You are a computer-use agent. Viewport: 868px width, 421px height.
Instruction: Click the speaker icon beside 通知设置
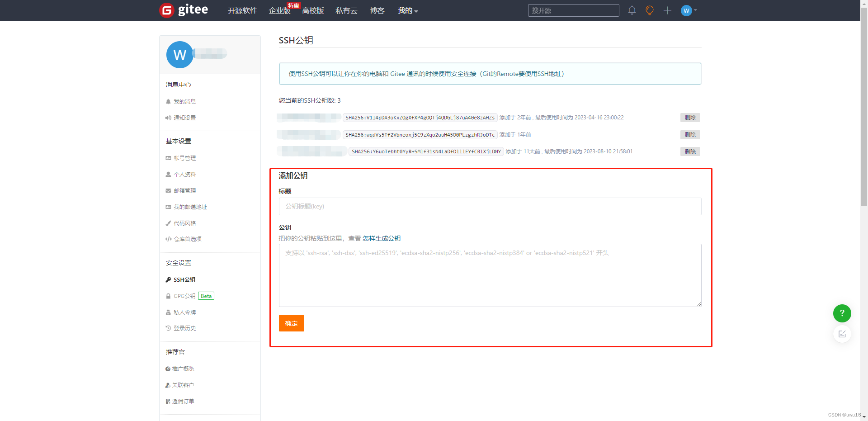point(168,118)
